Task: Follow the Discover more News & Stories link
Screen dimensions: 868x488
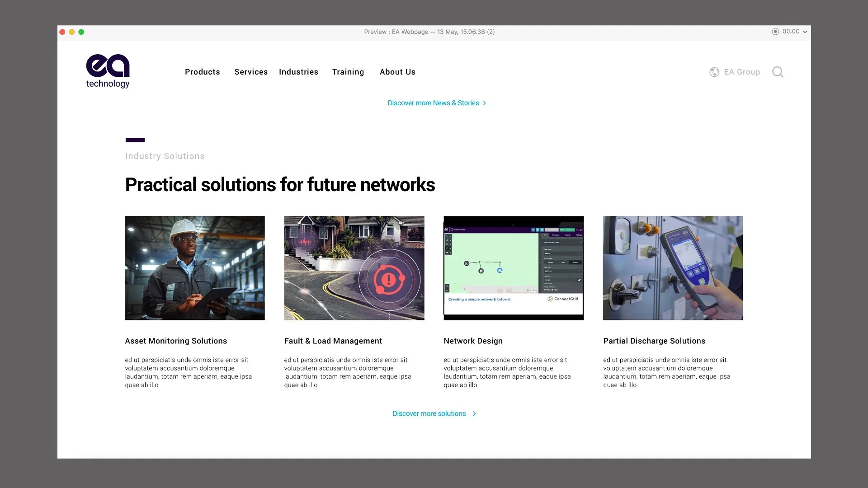Action: click(433, 103)
